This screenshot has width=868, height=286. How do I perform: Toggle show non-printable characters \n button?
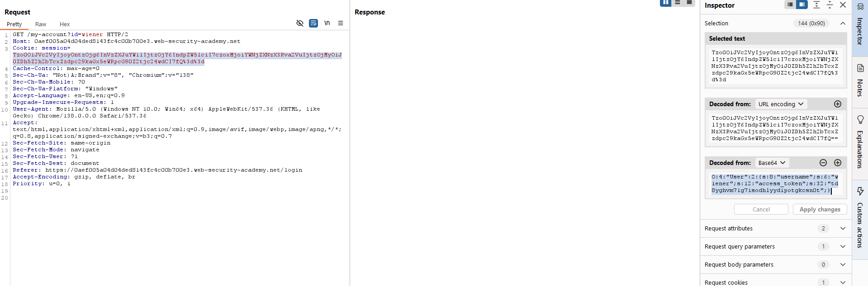point(327,23)
